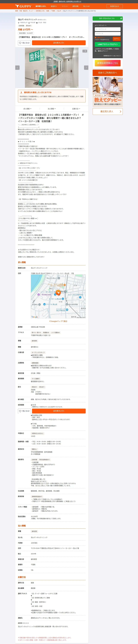Click the 社保完備 tag under clinic name

(x=21, y=26)
